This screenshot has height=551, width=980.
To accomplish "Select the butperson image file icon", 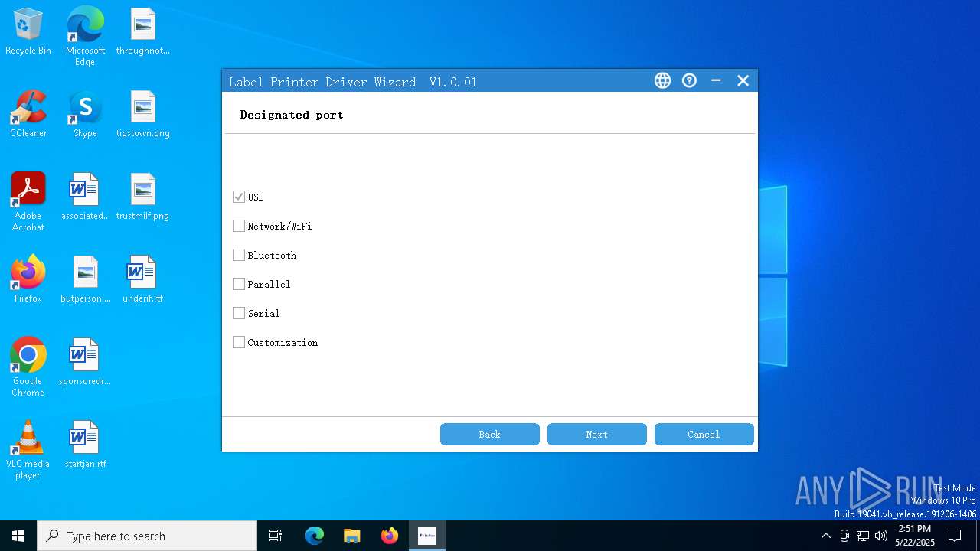I will pyautogui.click(x=85, y=280).
